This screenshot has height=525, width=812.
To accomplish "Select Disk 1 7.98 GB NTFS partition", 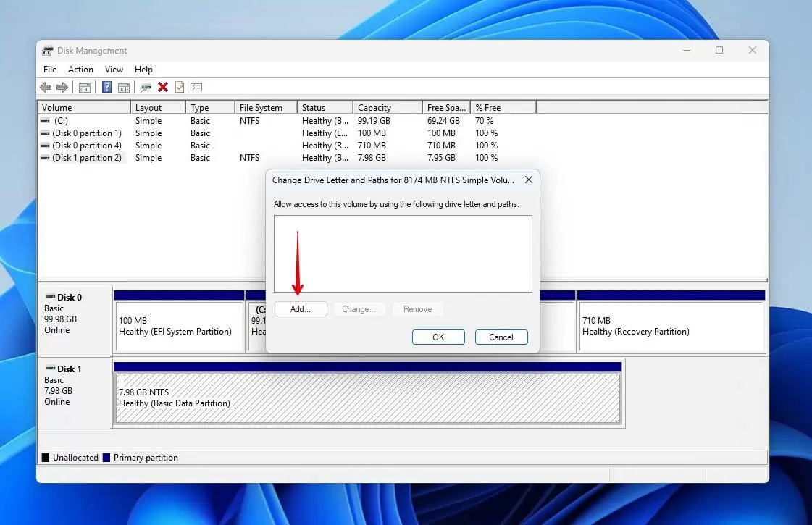I will point(367,398).
